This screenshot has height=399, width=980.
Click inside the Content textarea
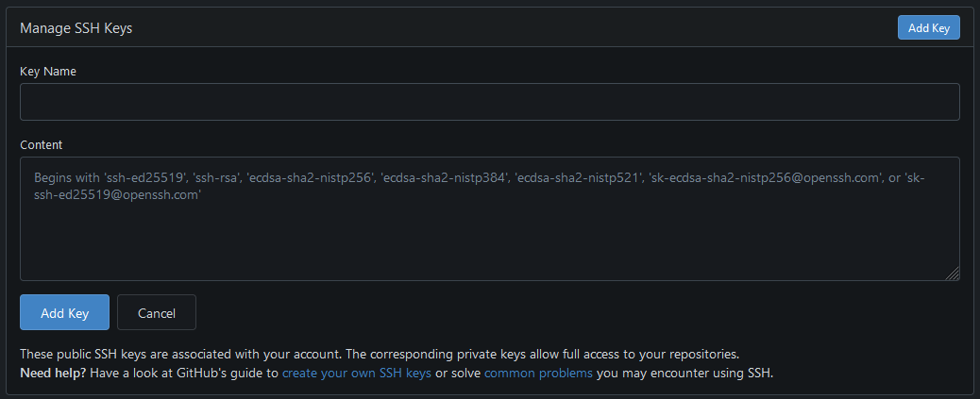click(x=489, y=219)
